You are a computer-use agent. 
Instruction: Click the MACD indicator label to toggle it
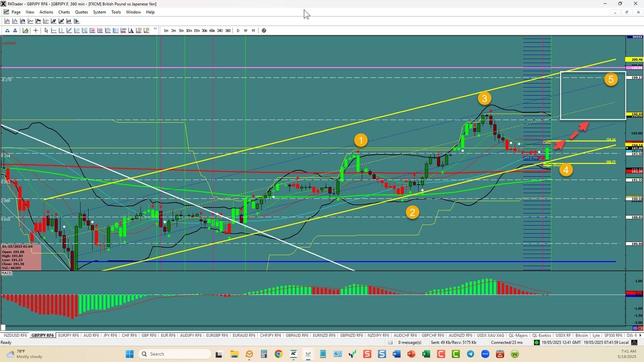(x=6, y=273)
